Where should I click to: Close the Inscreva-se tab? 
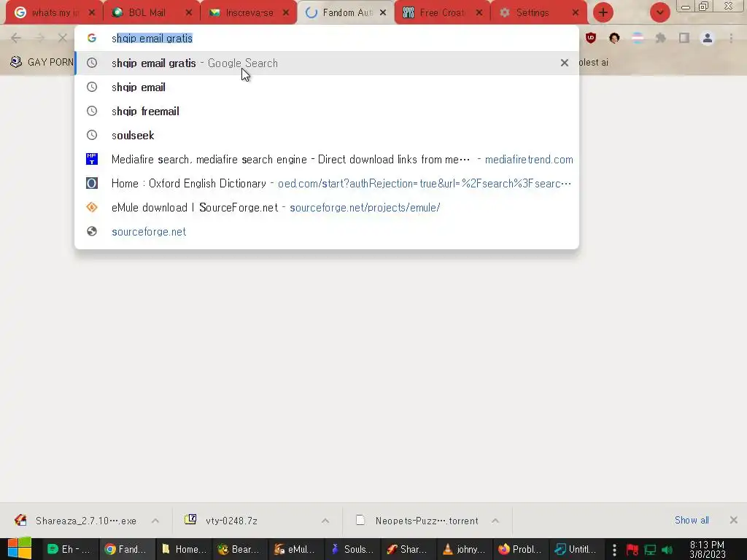[286, 13]
